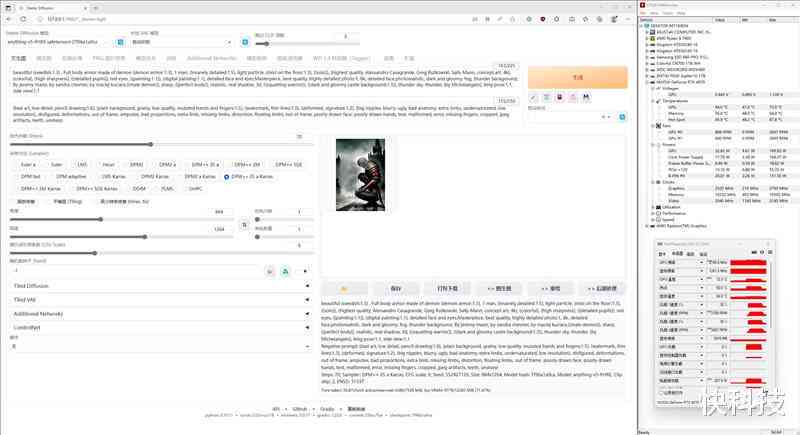Screen dimensions: 800x435
Task: Apply selected styles with the clipboard icon
Action: (x=573, y=97)
